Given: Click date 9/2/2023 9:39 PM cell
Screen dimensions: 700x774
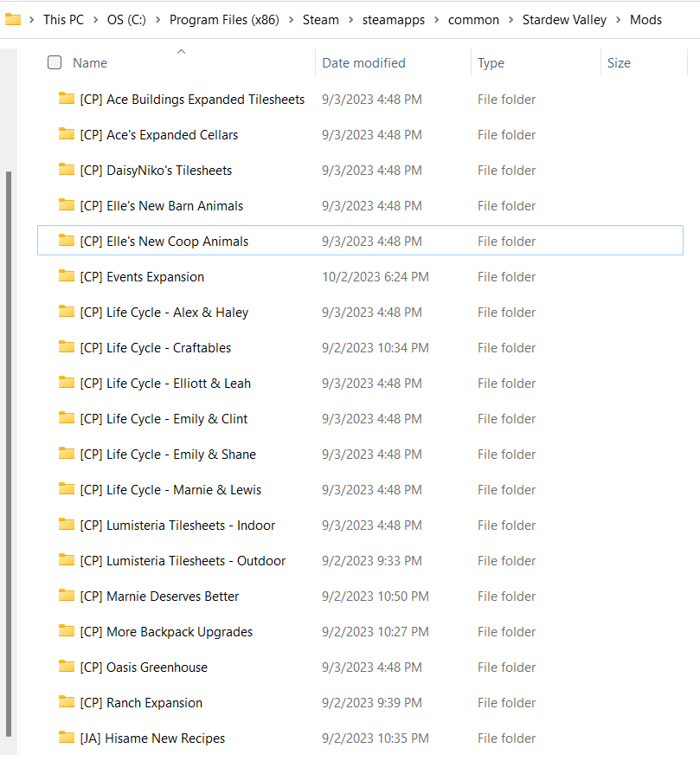Looking at the screenshot, I should [x=372, y=703].
